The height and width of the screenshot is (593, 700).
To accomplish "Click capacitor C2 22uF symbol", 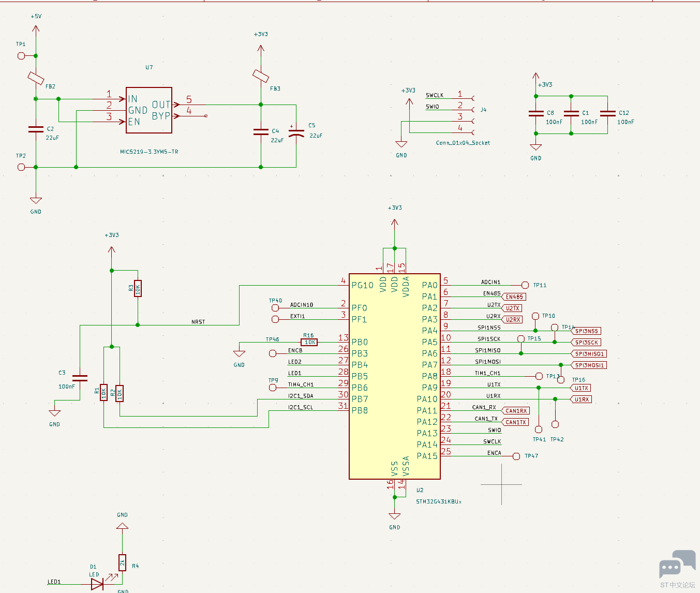I will pos(36,129).
